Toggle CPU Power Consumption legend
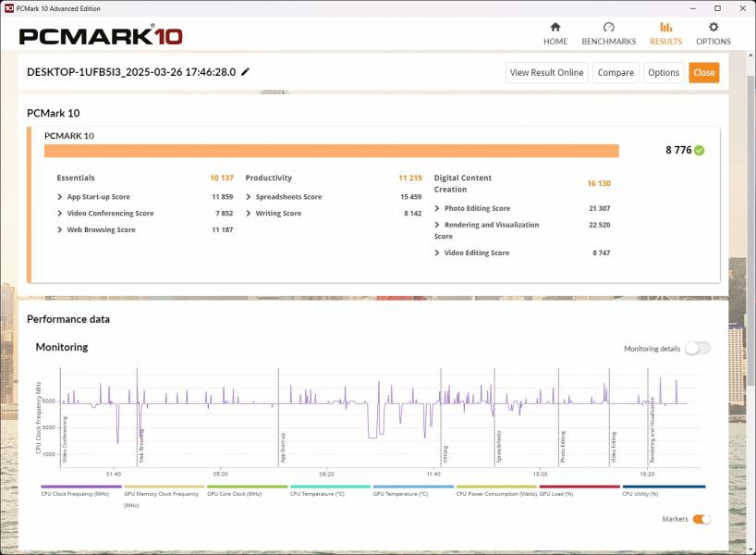 tap(496, 491)
